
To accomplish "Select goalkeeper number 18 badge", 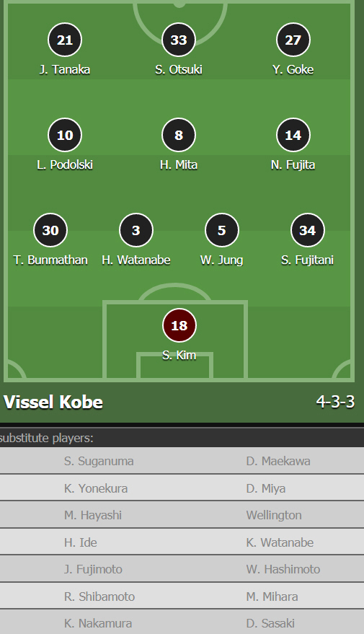I will (179, 325).
